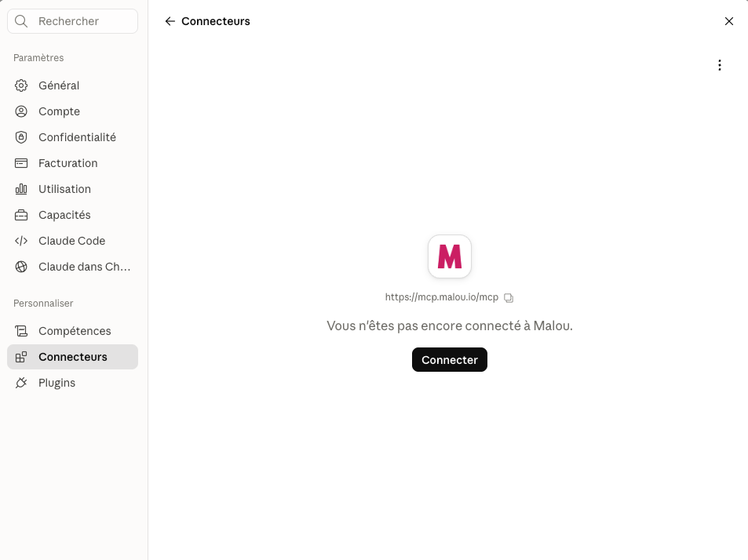Click the Paramètres section label
The image size is (748, 560).
tap(38, 58)
